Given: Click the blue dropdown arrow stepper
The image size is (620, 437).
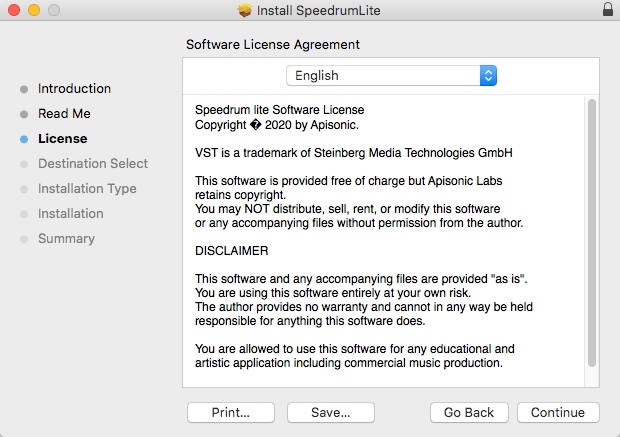Looking at the screenshot, I should pyautogui.click(x=488, y=75).
